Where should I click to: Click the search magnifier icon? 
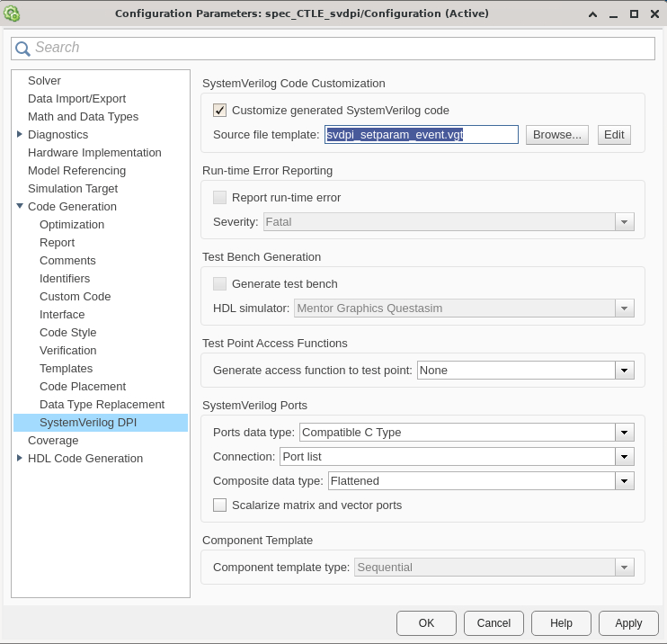point(23,49)
